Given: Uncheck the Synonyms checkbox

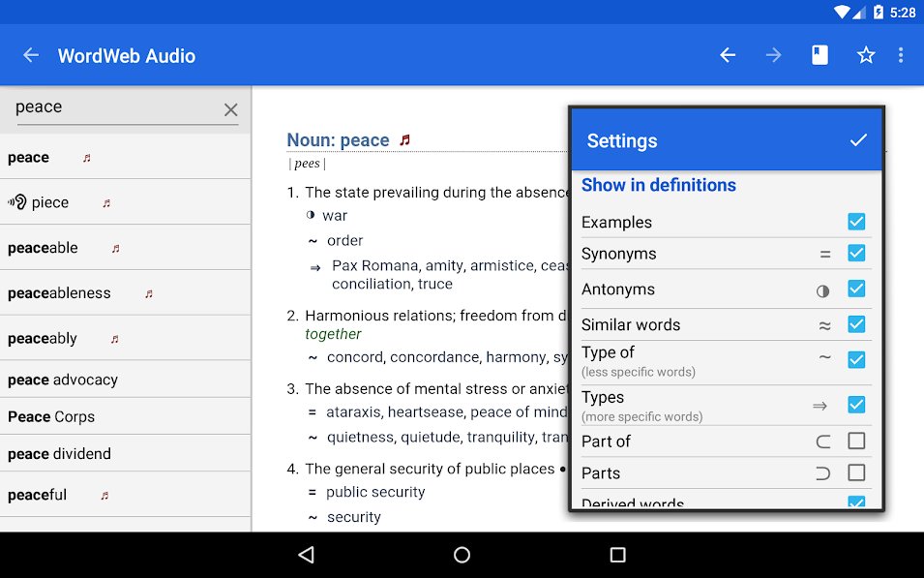Looking at the screenshot, I should click(856, 253).
